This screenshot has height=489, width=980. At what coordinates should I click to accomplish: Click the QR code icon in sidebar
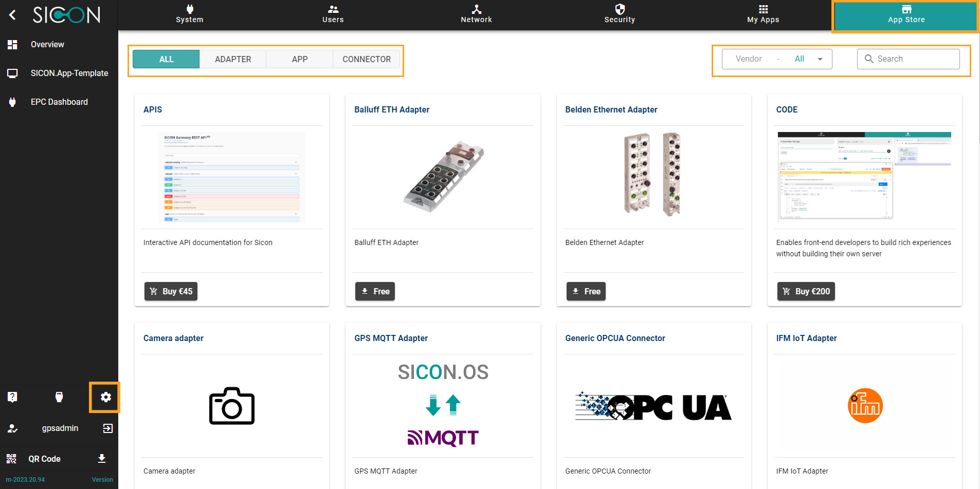coord(11,459)
